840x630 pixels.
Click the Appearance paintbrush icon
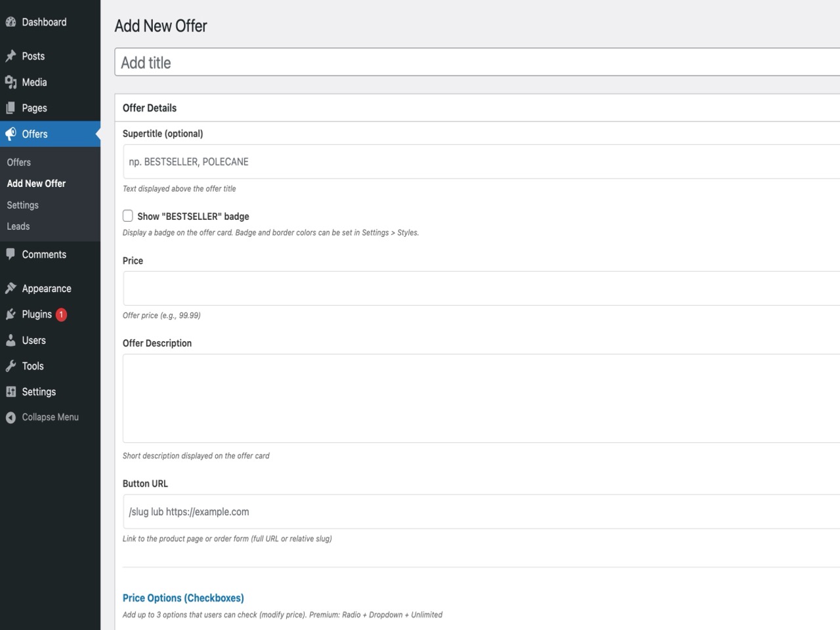(x=10, y=288)
